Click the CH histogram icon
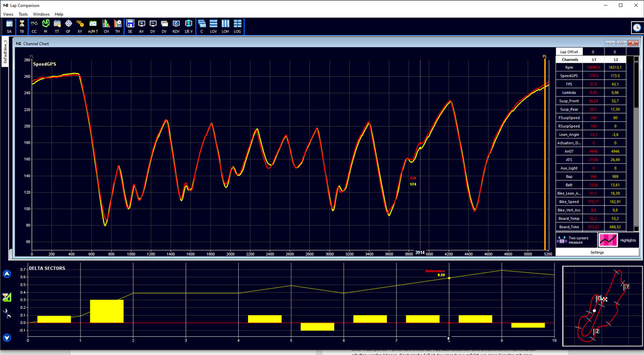The image size is (644, 355). click(x=106, y=26)
